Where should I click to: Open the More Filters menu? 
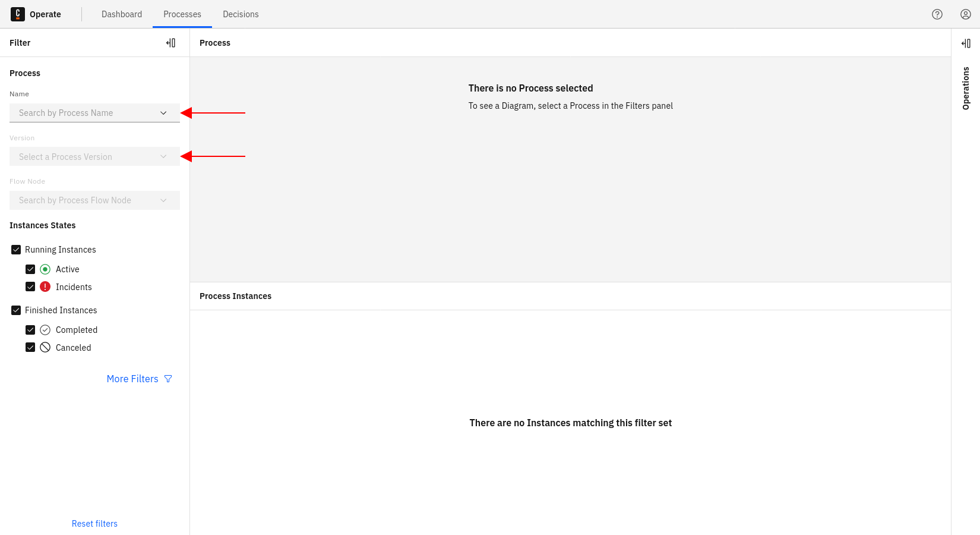(132, 379)
